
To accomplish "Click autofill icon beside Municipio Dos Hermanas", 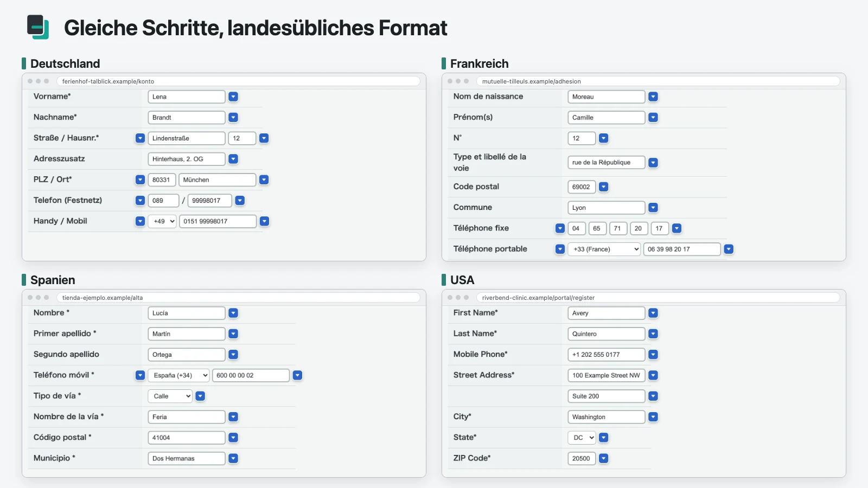I will pyautogui.click(x=233, y=458).
